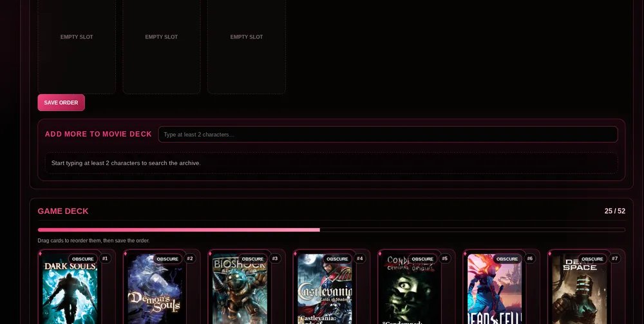Image resolution: width=644 pixels, height=324 pixels.
Task: Click the Obscure badge on Dark Souls
Action: [83, 259]
